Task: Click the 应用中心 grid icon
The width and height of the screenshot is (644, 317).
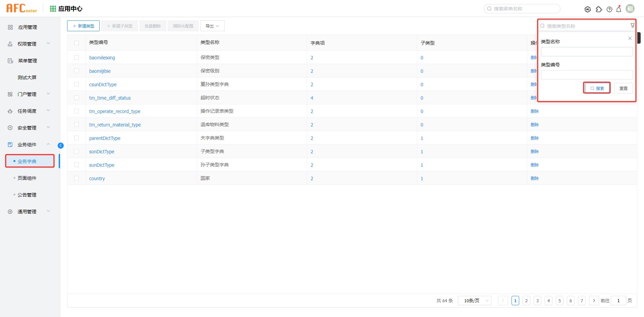Action: pyautogui.click(x=53, y=9)
